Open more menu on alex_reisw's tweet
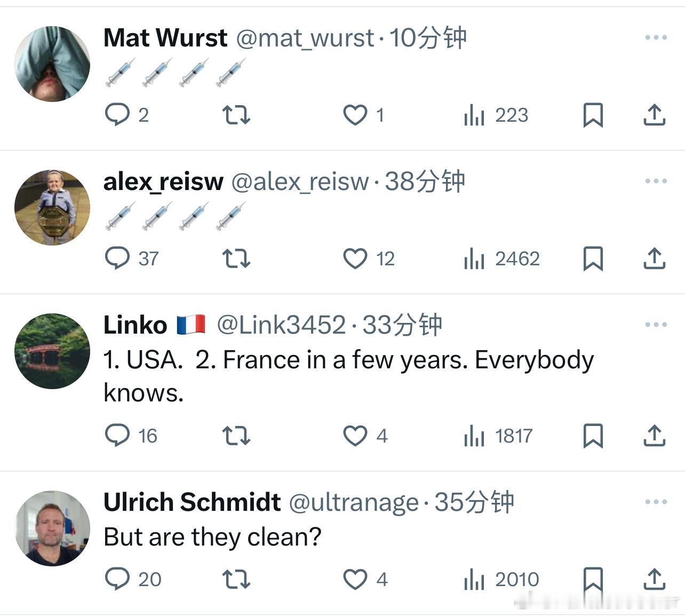The image size is (685, 616). point(656,181)
